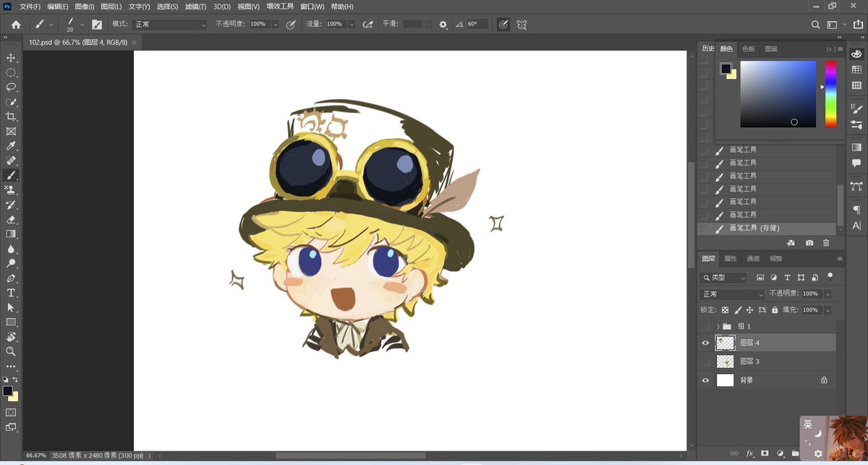Image resolution: width=868 pixels, height=465 pixels.
Task: Click the brush angle 60° input field
Action: coord(477,24)
